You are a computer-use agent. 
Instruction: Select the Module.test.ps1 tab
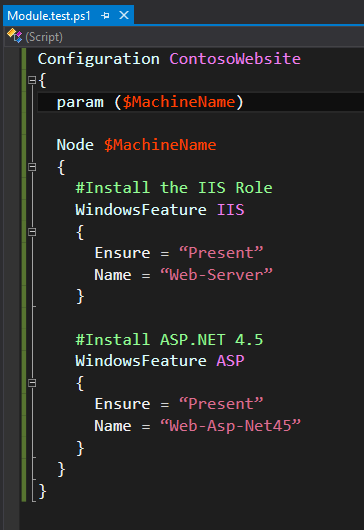tap(49, 16)
